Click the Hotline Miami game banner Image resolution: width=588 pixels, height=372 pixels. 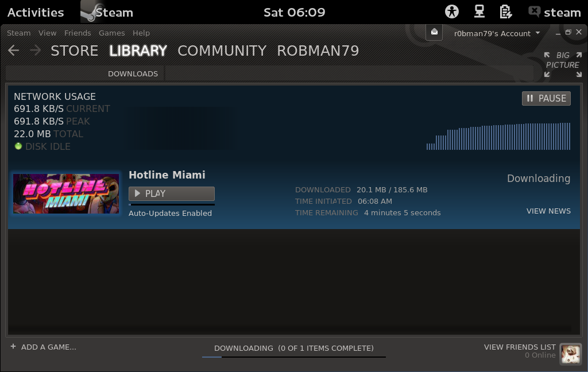tap(66, 193)
